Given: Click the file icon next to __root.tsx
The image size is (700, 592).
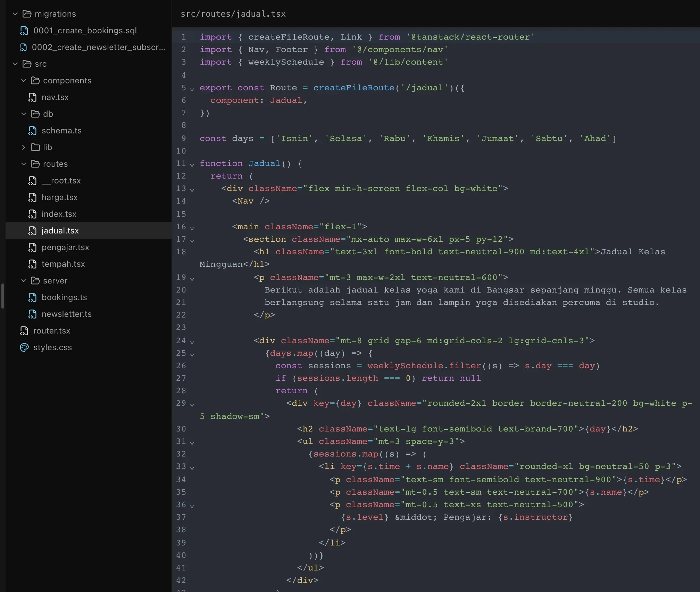Looking at the screenshot, I should point(32,181).
